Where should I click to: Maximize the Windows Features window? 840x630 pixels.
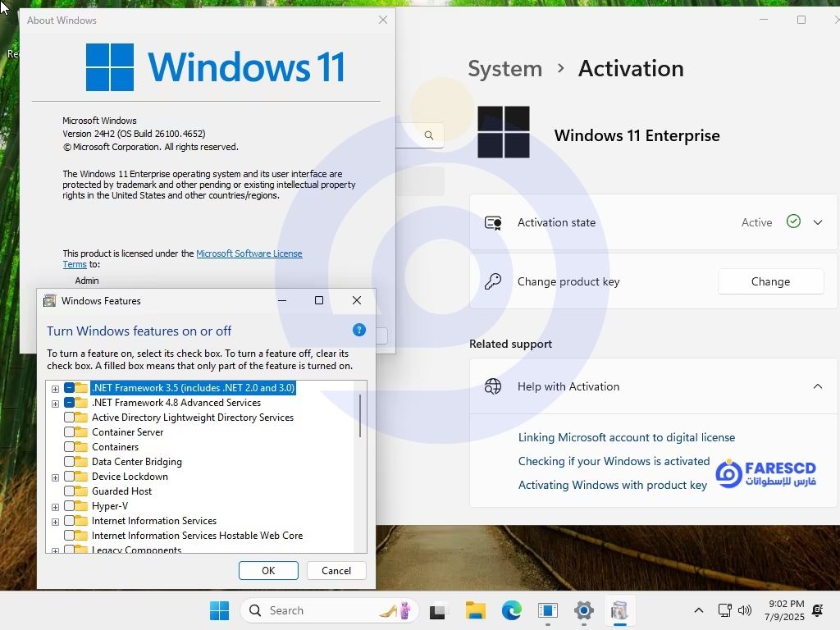pyautogui.click(x=319, y=300)
